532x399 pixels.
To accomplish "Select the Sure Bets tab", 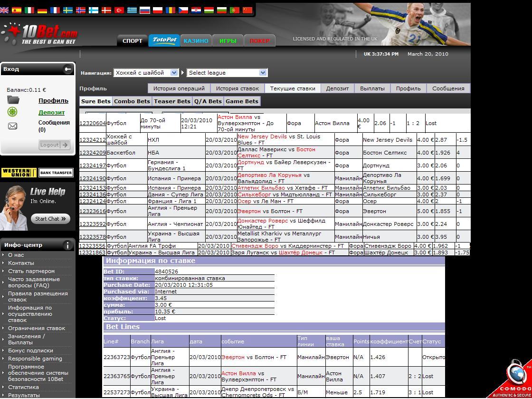I will [96, 101].
